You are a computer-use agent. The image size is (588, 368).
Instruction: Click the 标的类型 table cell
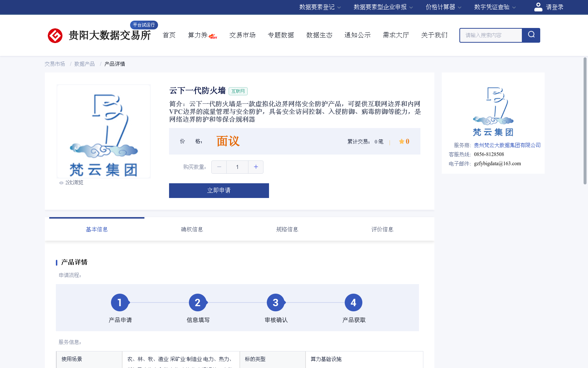click(273, 360)
